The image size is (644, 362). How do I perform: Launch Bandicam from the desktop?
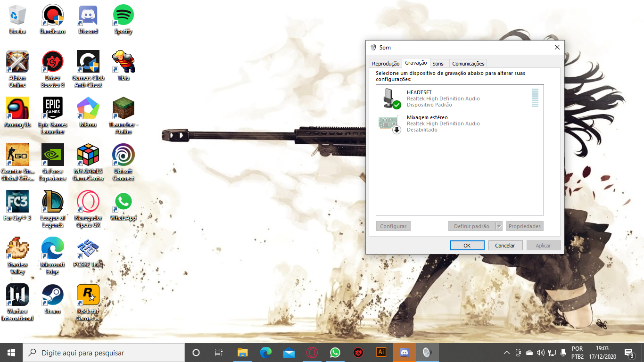click(x=53, y=19)
